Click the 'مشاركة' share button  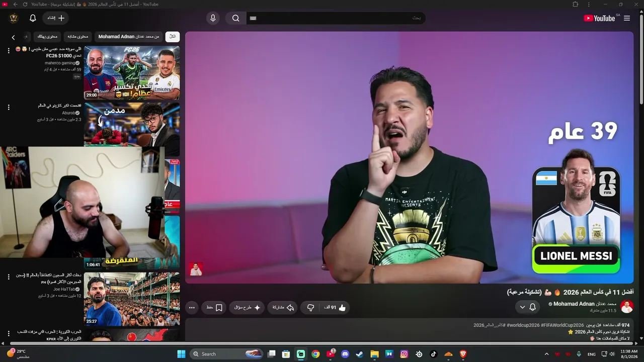[x=283, y=308]
